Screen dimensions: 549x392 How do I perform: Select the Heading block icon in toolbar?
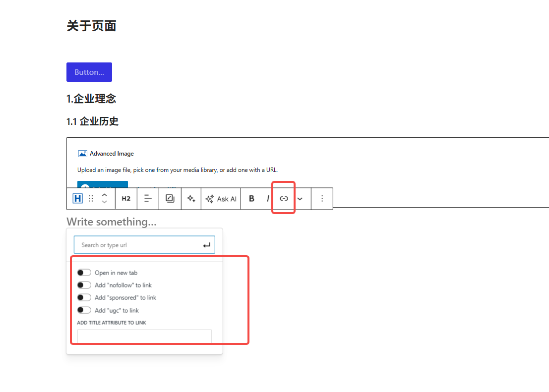(x=77, y=198)
